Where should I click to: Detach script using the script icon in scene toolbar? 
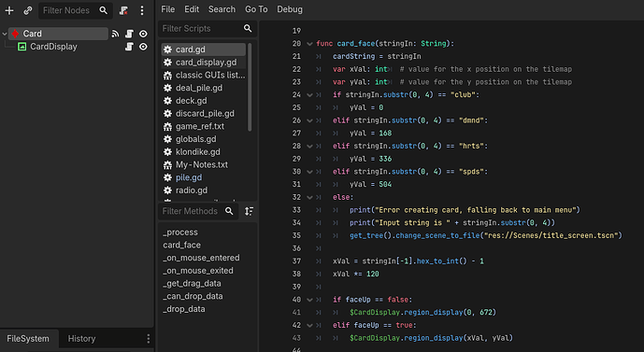[123, 10]
